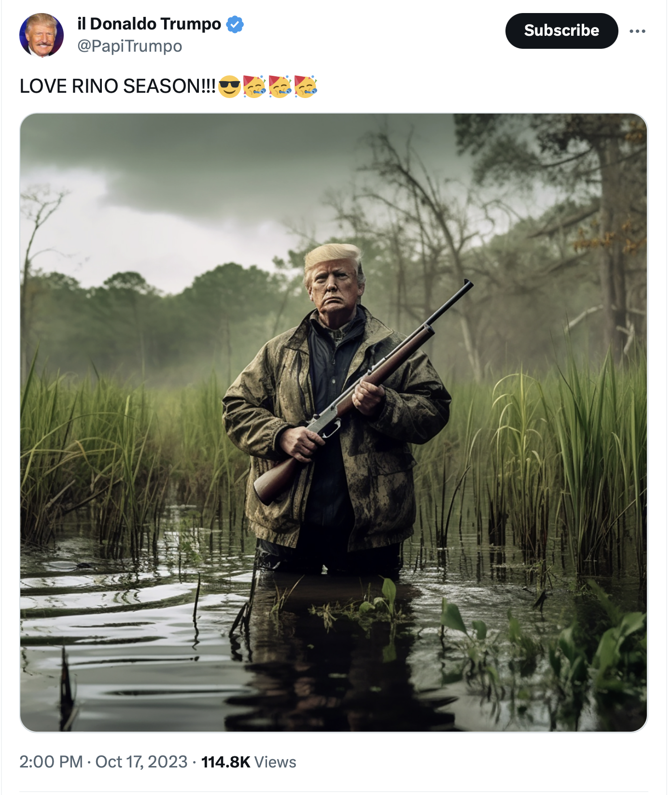Click the sunglasses face emoji

click(x=229, y=86)
